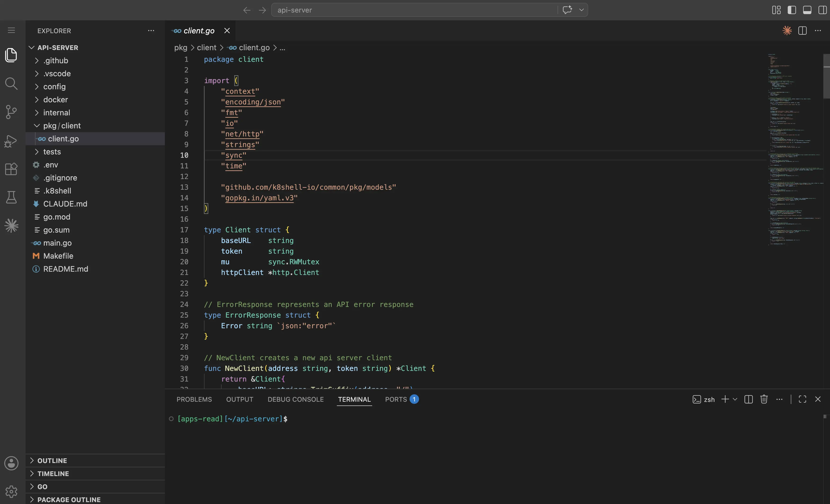
Task: Expand the OUTLINE section
Action: [x=95, y=461]
